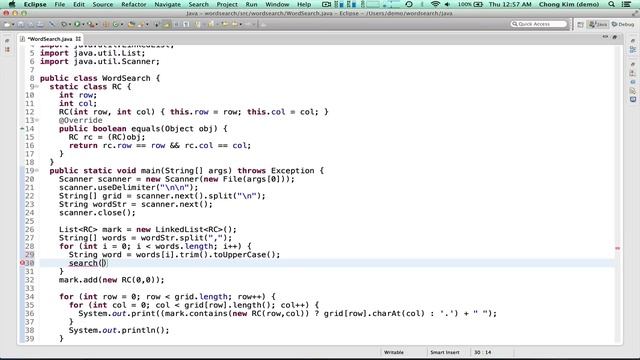Click the 30 : 14 cursor position

click(x=482, y=352)
